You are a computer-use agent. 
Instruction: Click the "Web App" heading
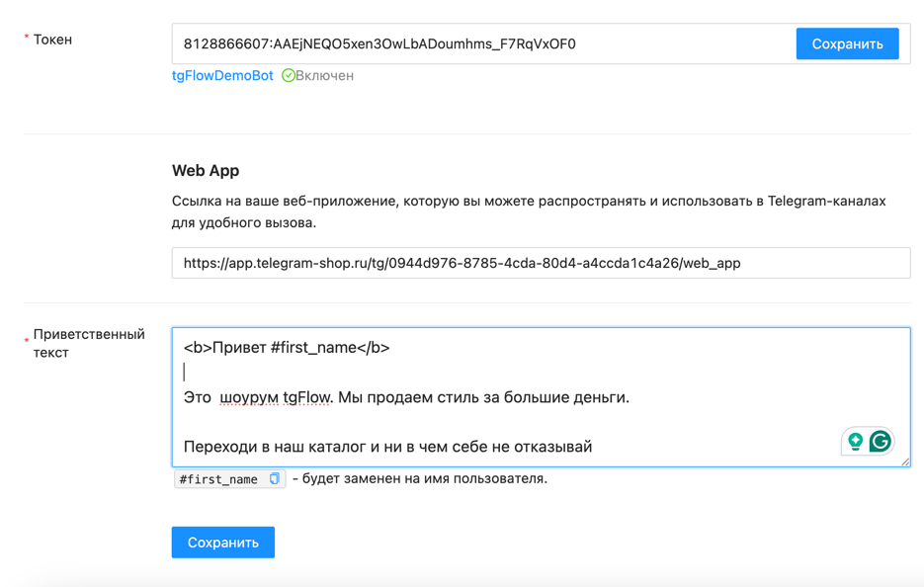point(206,170)
